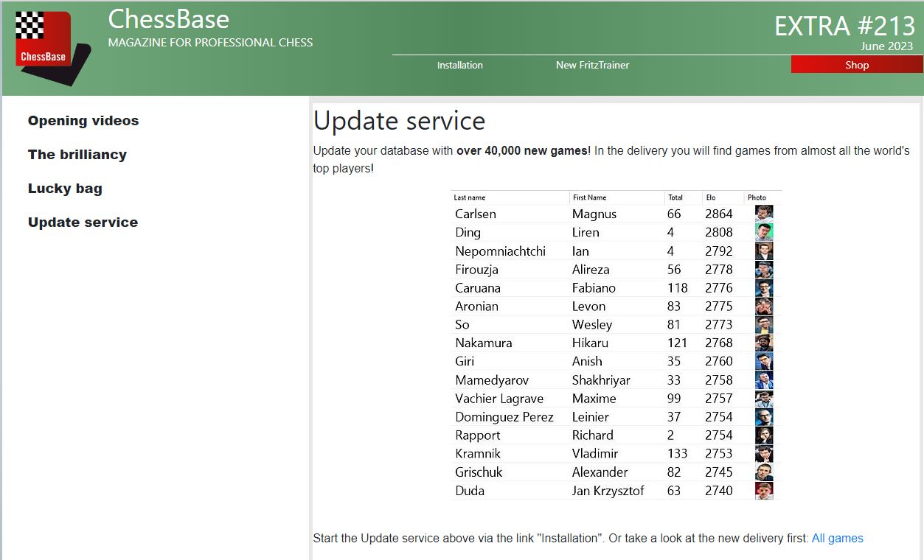Click the Total column header
The width and height of the screenshot is (924, 560).
coord(675,197)
